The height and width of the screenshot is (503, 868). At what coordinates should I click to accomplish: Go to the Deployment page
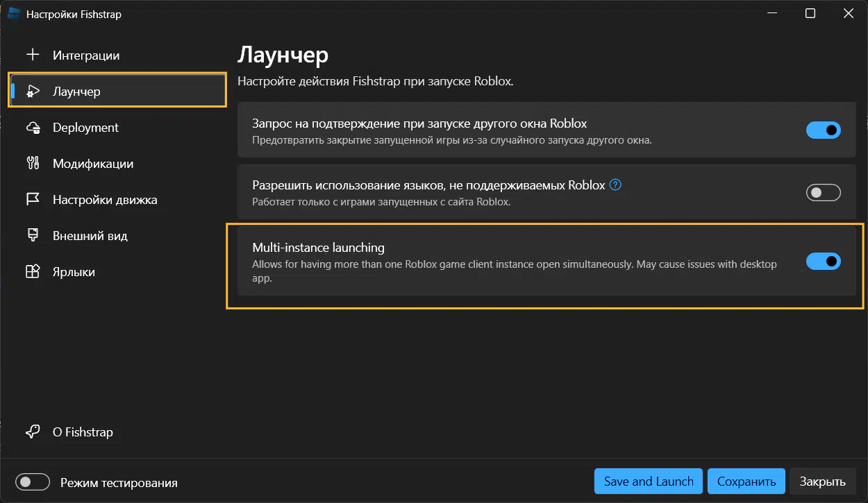[117, 128]
